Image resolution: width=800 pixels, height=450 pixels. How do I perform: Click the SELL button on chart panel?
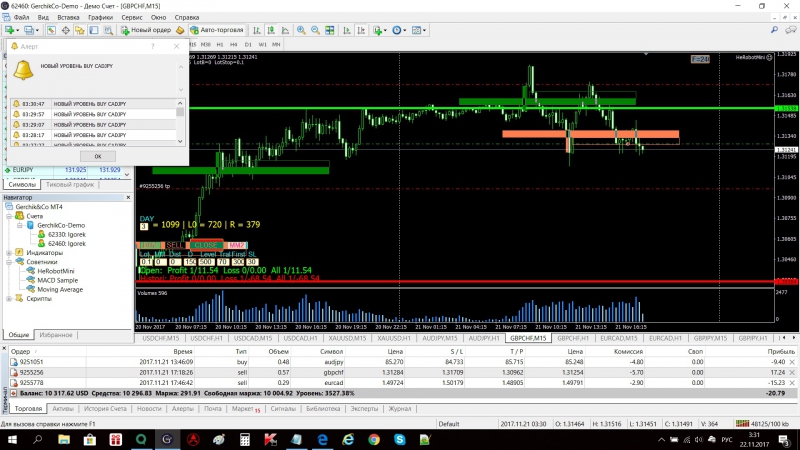click(175, 245)
